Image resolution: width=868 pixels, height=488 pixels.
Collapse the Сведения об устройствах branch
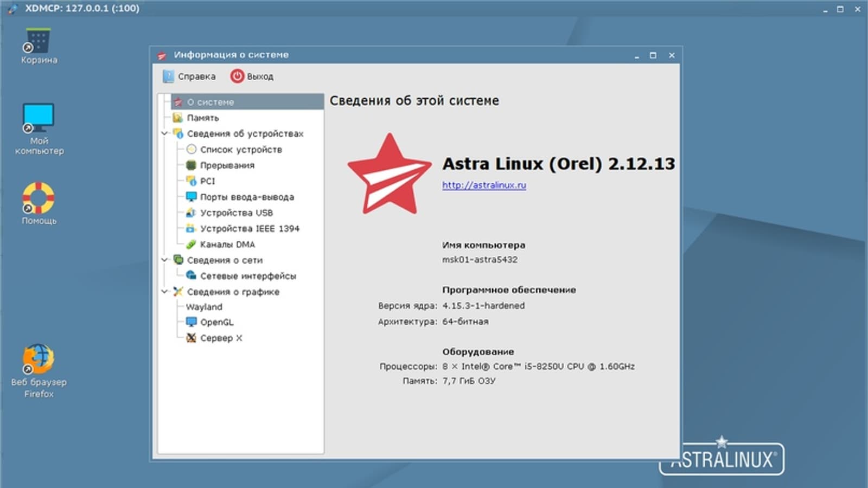point(165,133)
